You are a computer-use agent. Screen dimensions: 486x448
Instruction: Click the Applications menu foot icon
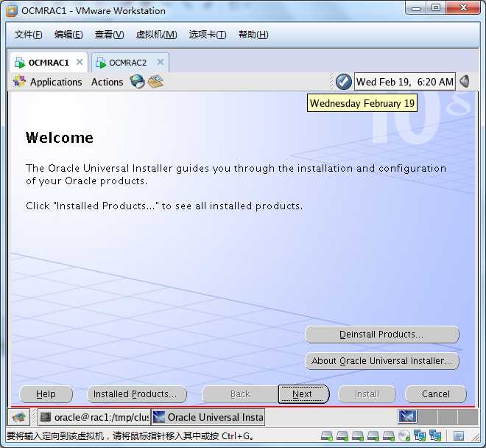tap(19, 81)
